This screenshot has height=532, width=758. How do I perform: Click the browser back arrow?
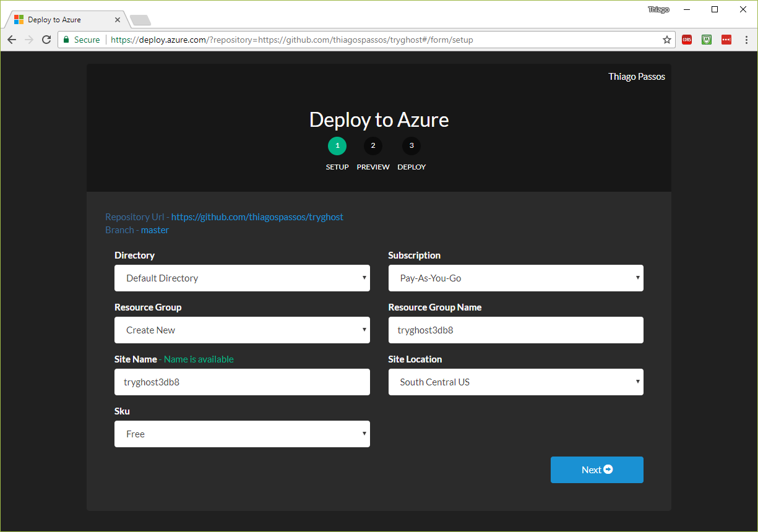(12, 40)
